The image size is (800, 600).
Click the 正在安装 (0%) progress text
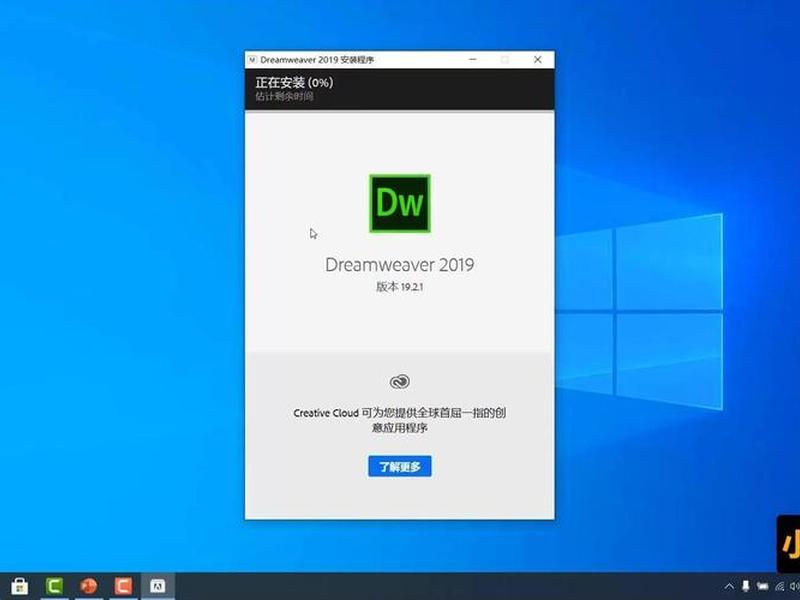click(x=294, y=82)
